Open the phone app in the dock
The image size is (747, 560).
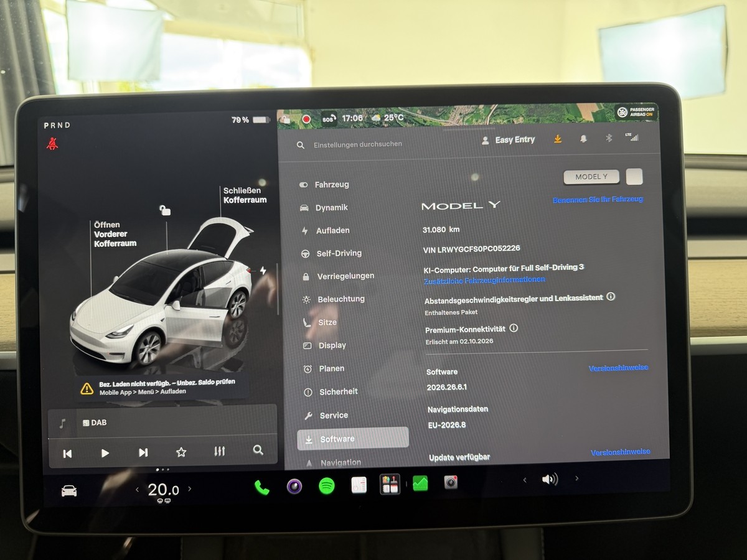[261, 487]
